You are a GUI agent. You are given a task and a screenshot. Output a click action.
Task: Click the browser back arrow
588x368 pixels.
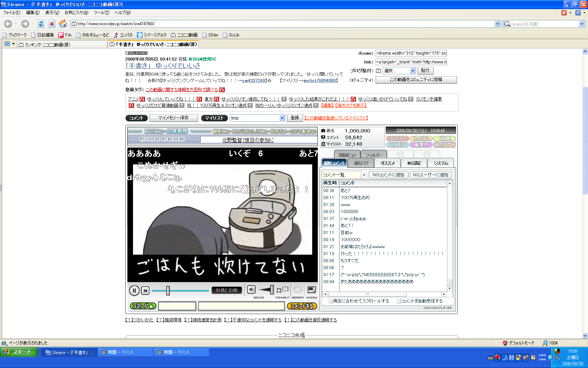pos(8,24)
